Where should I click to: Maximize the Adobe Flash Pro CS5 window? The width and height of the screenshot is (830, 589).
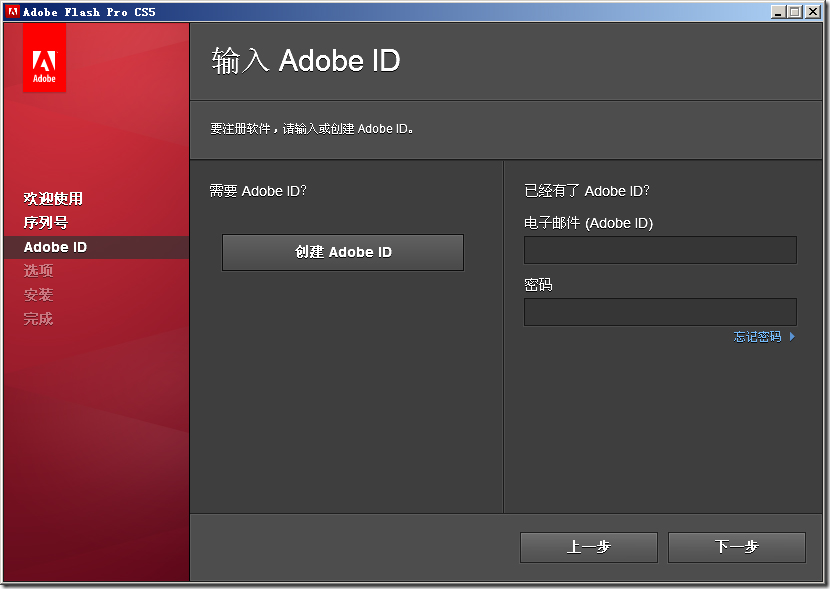point(795,12)
